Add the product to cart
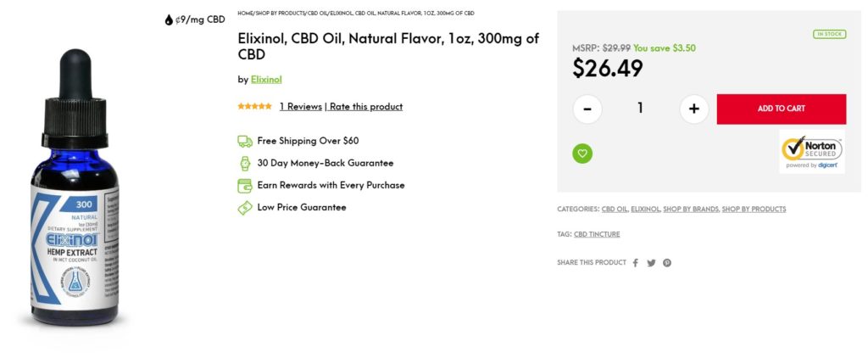The width and height of the screenshot is (868, 358). click(x=781, y=109)
